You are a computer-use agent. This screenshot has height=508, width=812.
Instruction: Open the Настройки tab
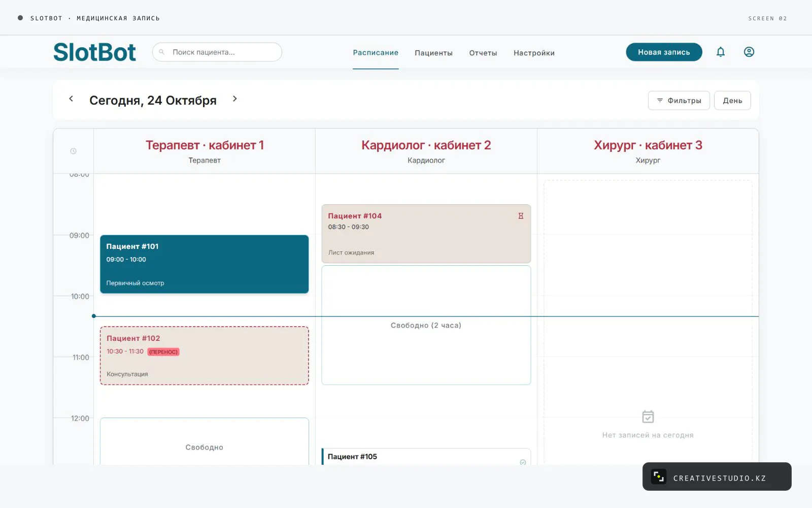tap(534, 53)
